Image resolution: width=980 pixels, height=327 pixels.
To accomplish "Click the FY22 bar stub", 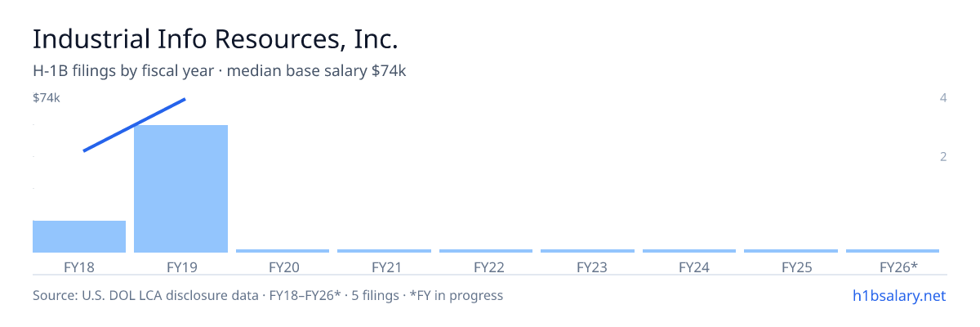I will click(486, 251).
